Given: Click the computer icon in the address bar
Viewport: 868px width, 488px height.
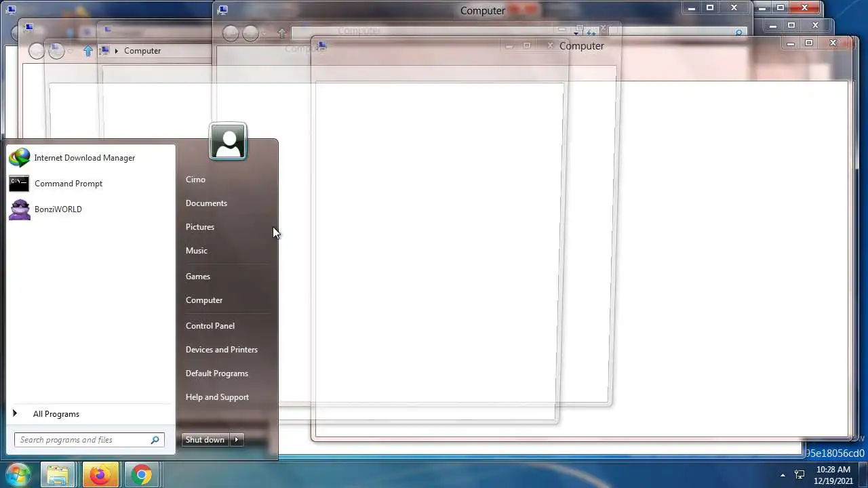Looking at the screenshot, I should coord(105,51).
